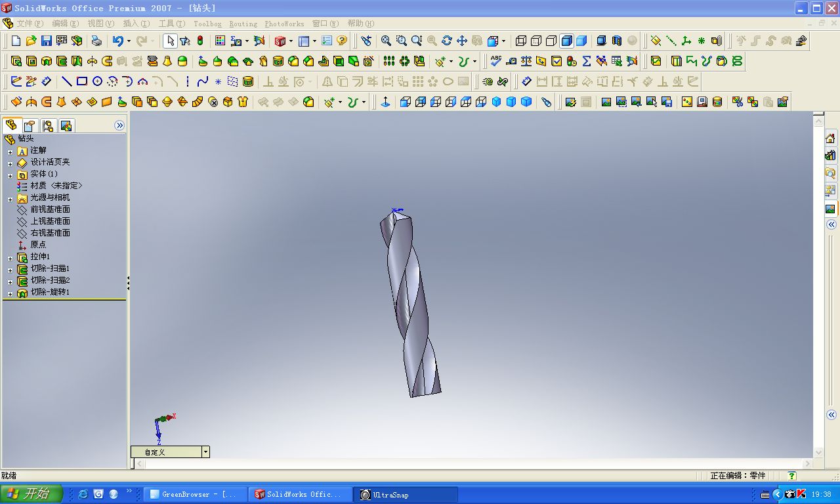Click the Equations sigma icon

point(587,61)
